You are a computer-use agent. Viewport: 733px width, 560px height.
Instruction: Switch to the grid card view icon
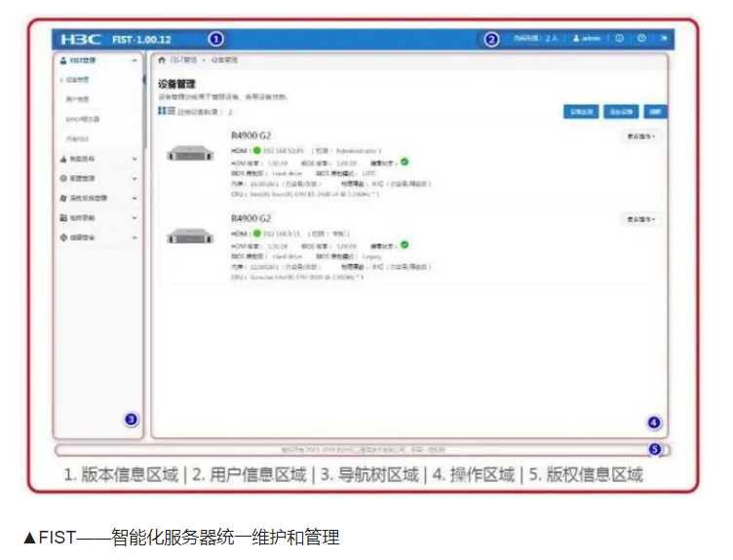pos(162,111)
